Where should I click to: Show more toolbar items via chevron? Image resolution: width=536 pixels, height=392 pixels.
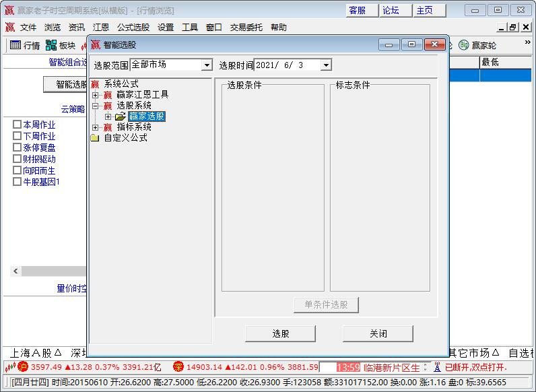tap(527, 42)
